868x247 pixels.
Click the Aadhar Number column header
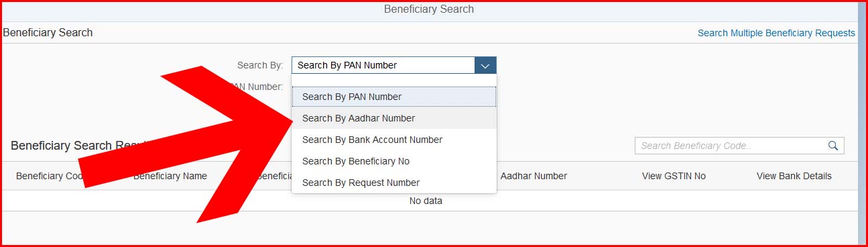click(x=534, y=176)
